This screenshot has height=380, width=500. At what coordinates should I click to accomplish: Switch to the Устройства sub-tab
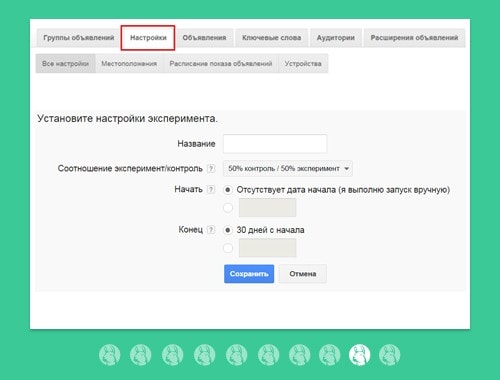pos(303,63)
